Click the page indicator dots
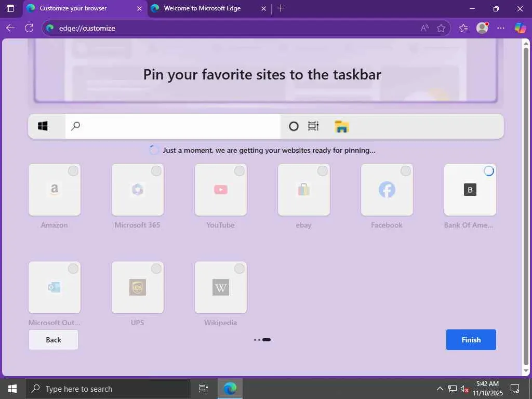Screen dimensions: 532x399 (262, 340)
